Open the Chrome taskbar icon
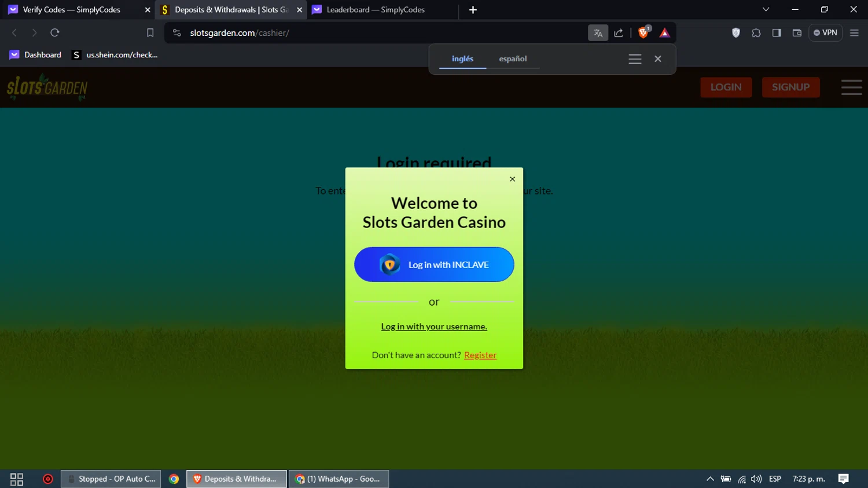Screen dimensions: 868x488 pos(174,479)
